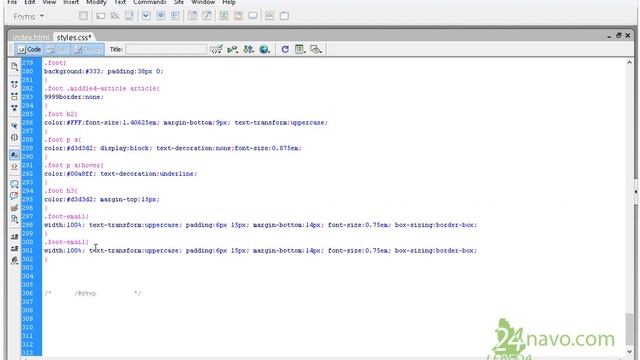
Task: Click the Apply Comment icon
Action: tap(14, 184)
